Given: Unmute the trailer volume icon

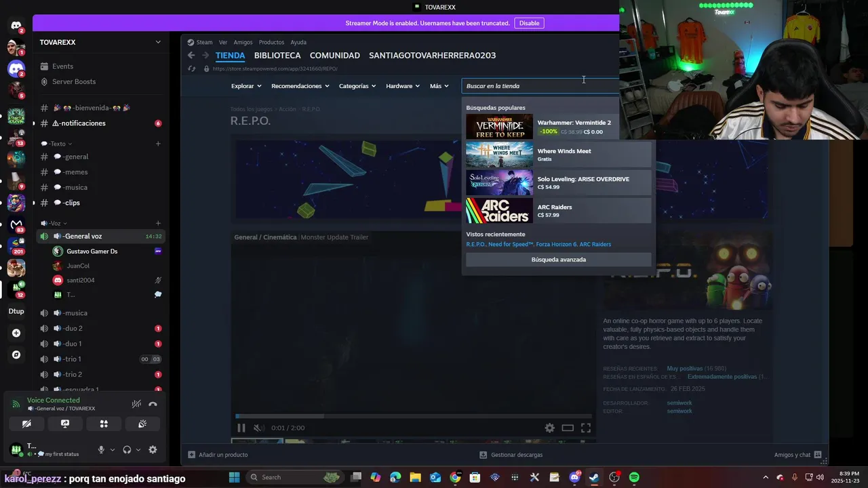Looking at the screenshot, I should (x=258, y=428).
